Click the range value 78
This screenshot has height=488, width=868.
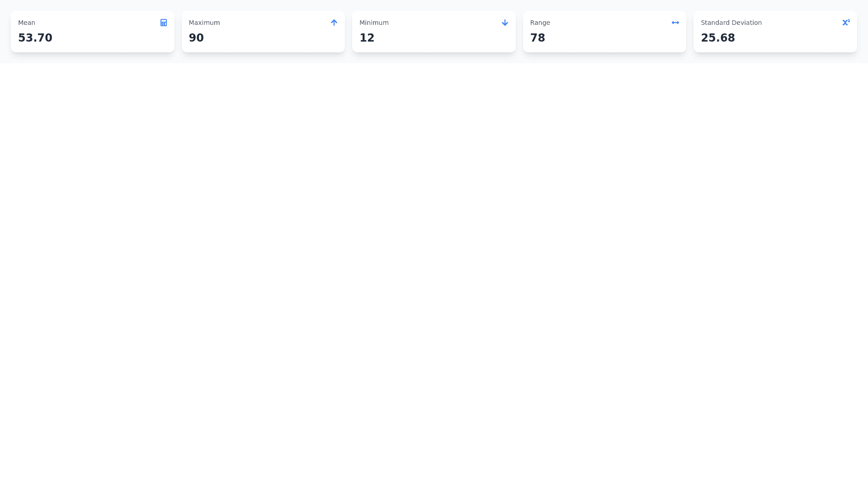coord(538,38)
